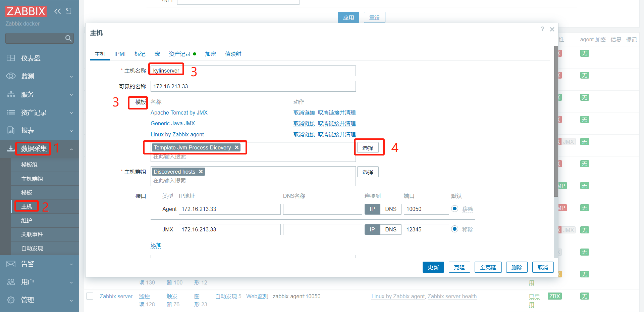Switch Agent interface connection to IP
This screenshot has height=312, width=644.
[x=372, y=209]
